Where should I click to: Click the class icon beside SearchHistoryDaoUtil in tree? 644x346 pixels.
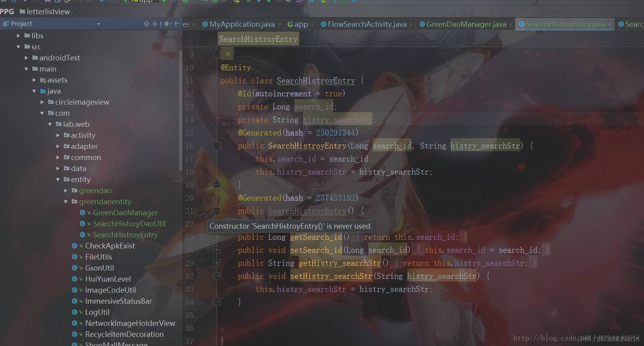82,224
